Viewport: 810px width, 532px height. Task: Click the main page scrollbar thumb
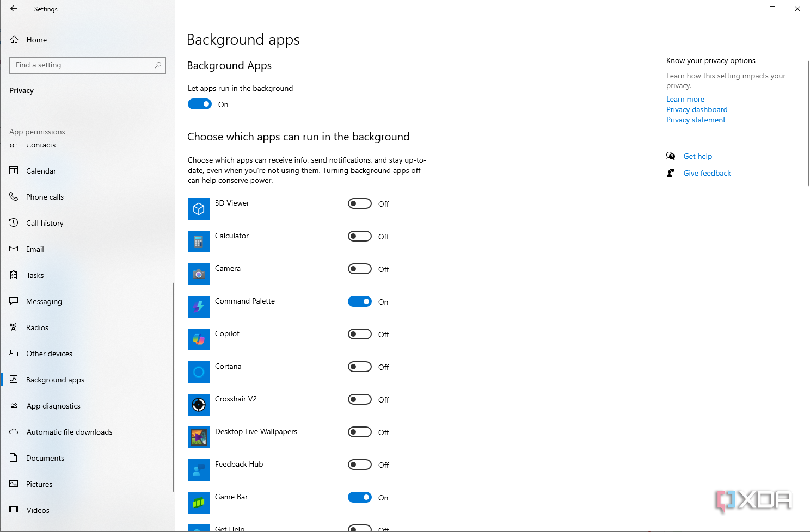coord(808,123)
